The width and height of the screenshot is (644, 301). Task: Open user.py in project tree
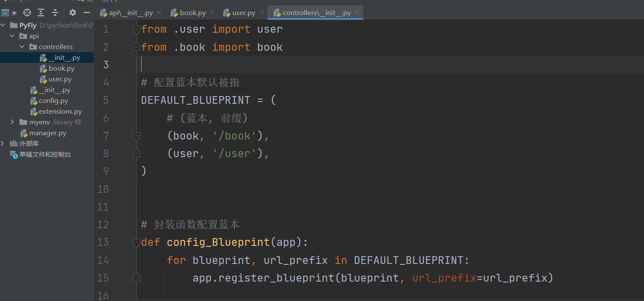click(47, 79)
